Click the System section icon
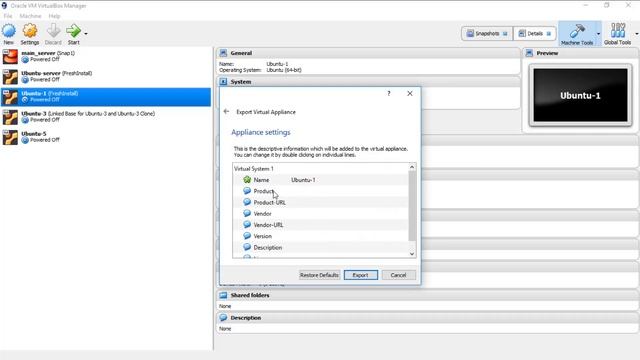The image size is (640, 360). coord(223,82)
